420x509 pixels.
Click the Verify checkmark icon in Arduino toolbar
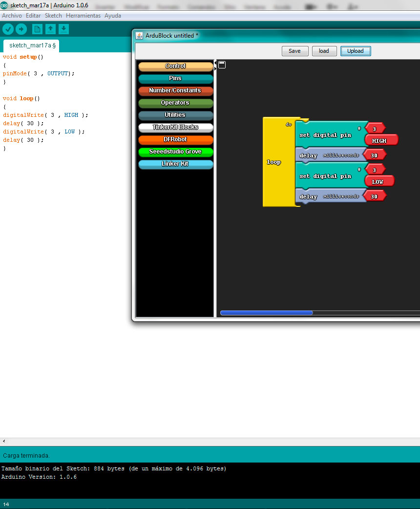pos(8,29)
